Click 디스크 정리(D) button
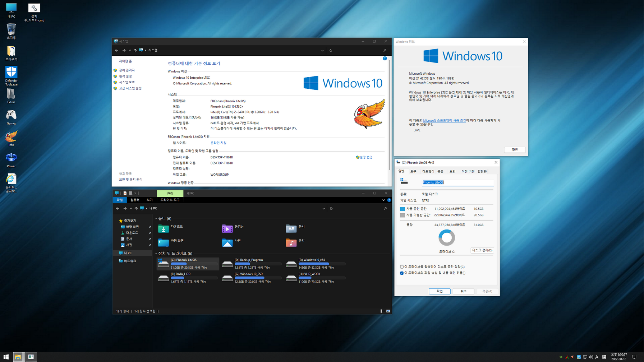Image resolution: width=644 pixels, height=362 pixels. [x=482, y=250]
